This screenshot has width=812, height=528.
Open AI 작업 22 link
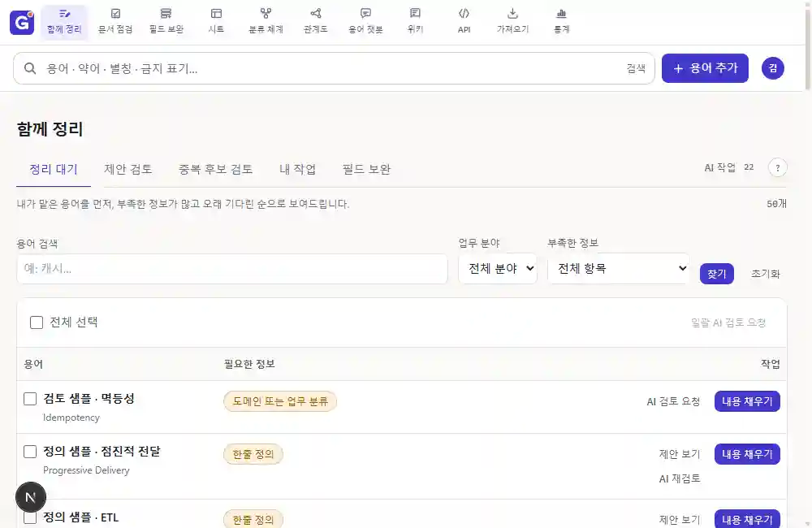coord(728,167)
